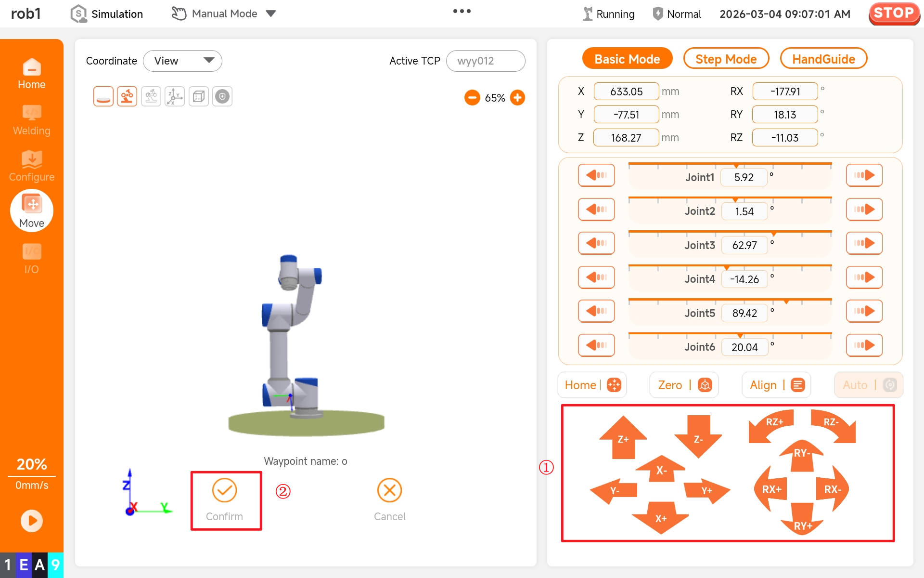Jog Joint1 in the negative direction
The image size is (924, 578).
[x=596, y=175]
